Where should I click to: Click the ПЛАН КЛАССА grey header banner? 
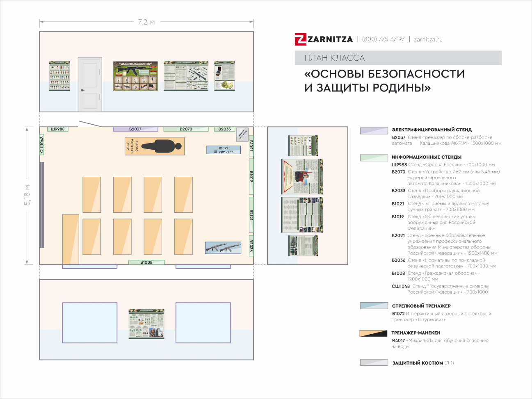pos(398,58)
